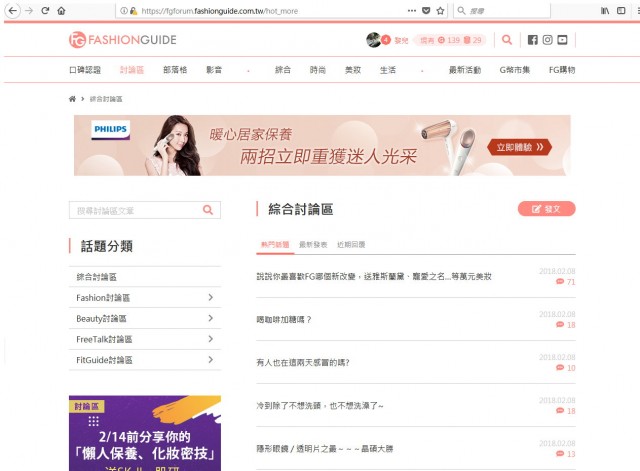Screen dimensions: 640x471
Task: Click the FashionGuide logo
Action: [122, 40]
